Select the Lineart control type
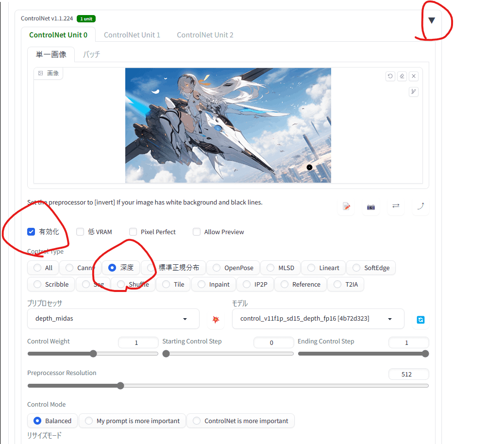504x444 pixels. [323, 268]
